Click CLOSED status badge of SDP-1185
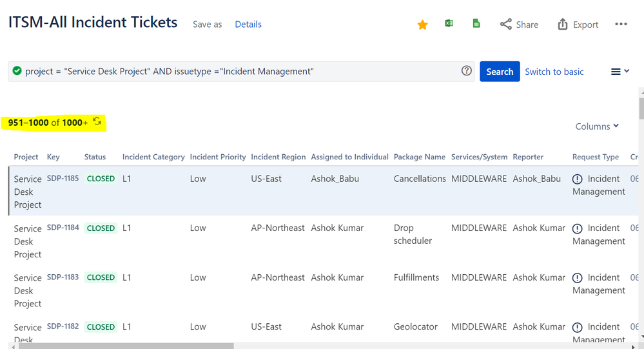 click(101, 179)
